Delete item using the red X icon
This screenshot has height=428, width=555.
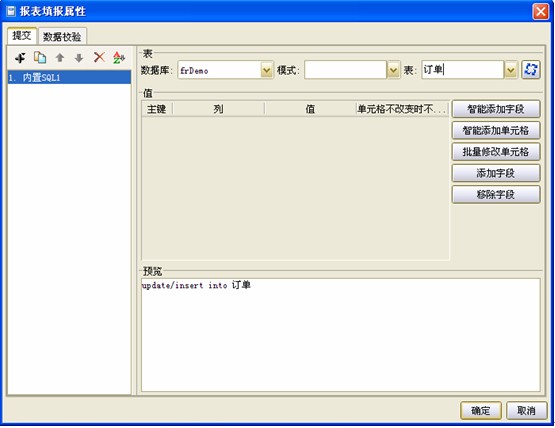pyautogui.click(x=99, y=57)
